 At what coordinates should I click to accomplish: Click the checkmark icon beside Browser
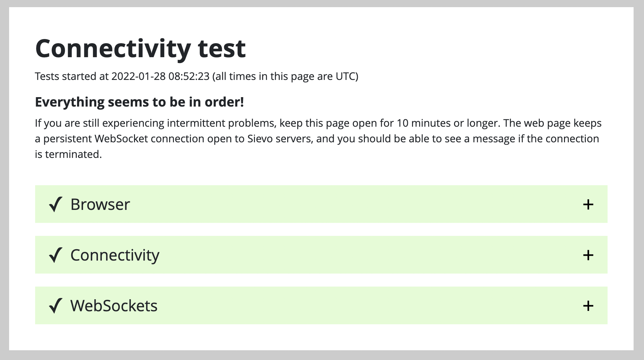(x=56, y=204)
